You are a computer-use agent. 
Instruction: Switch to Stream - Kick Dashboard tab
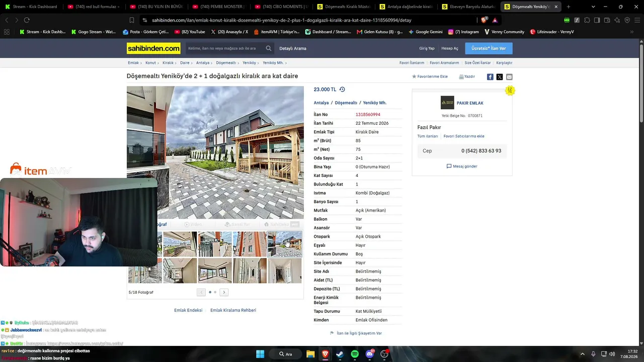point(32,7)
